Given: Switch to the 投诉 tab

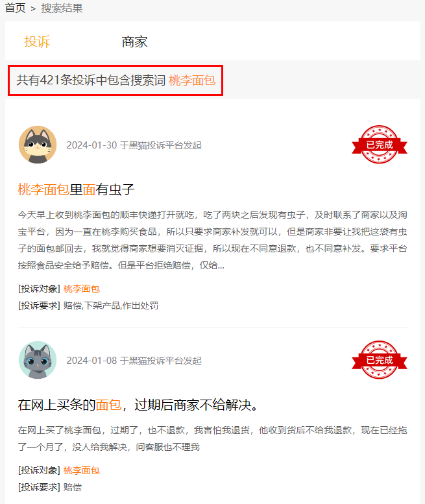Looking at the screenshot, I should pos(37,42).
